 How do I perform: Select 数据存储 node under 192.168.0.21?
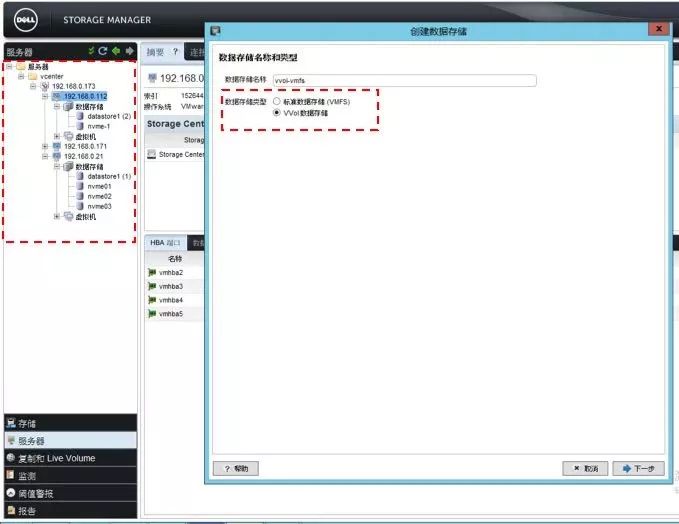point(89,167)
